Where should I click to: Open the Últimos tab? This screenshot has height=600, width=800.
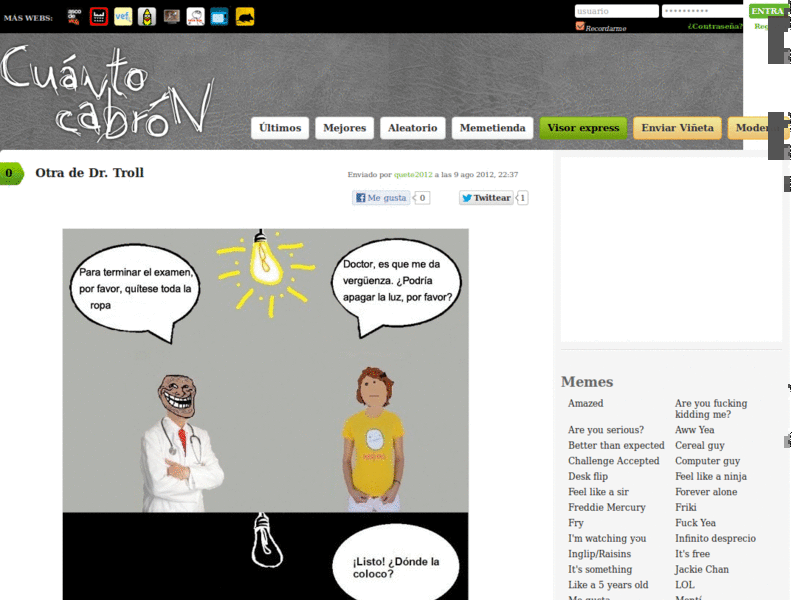280,128
